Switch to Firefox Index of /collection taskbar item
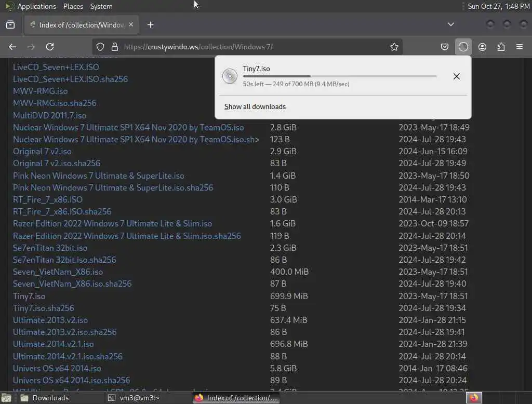This screenshot has height=404, width=532. [x=237, y=398]
